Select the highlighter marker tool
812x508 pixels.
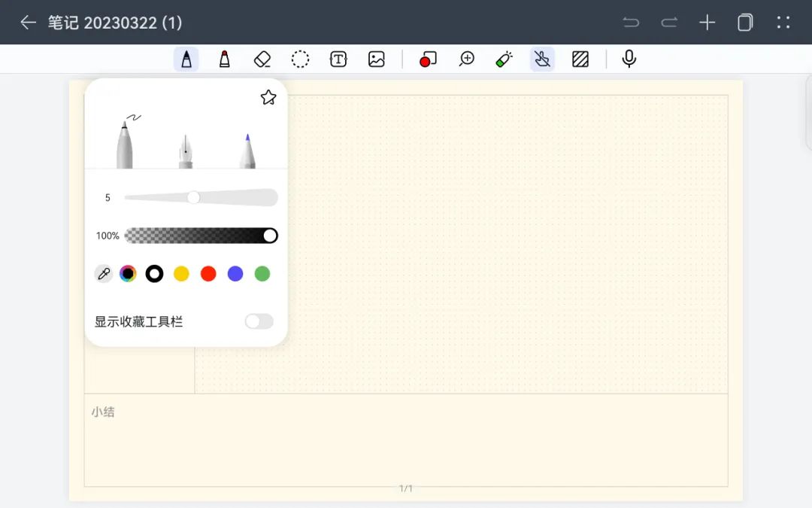[x=224, y=59]
